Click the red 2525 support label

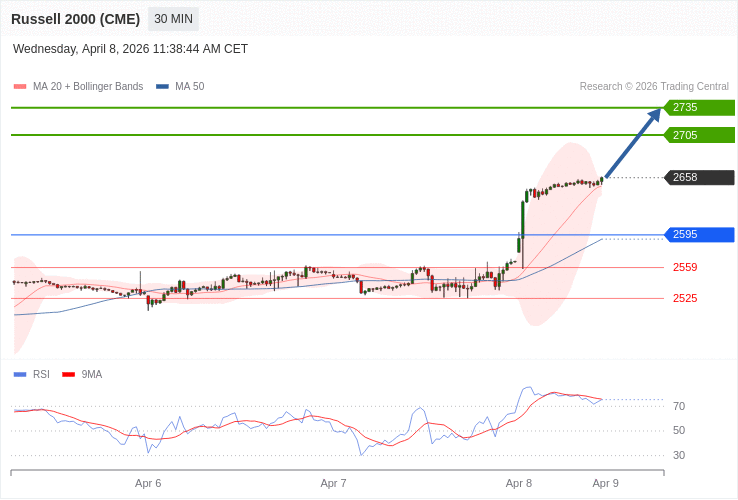685,298
